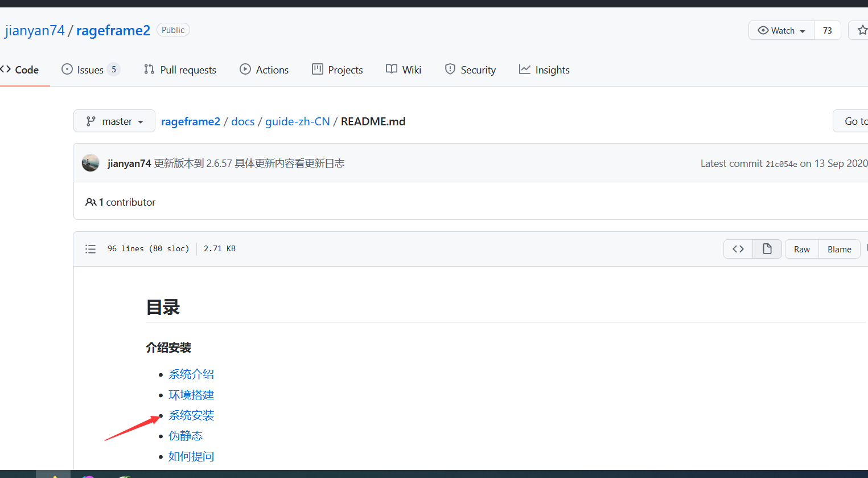Click the Wiki book icon

click(x=392, y=69)
